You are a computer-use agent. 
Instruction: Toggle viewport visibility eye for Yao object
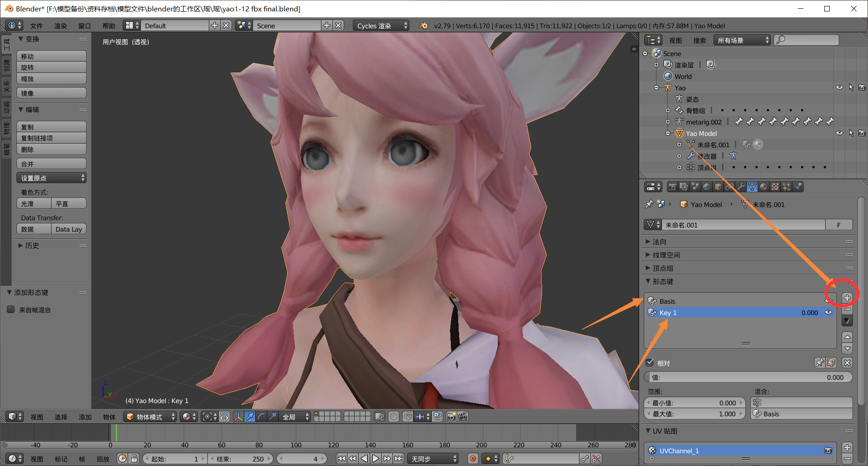click(839, 88)
